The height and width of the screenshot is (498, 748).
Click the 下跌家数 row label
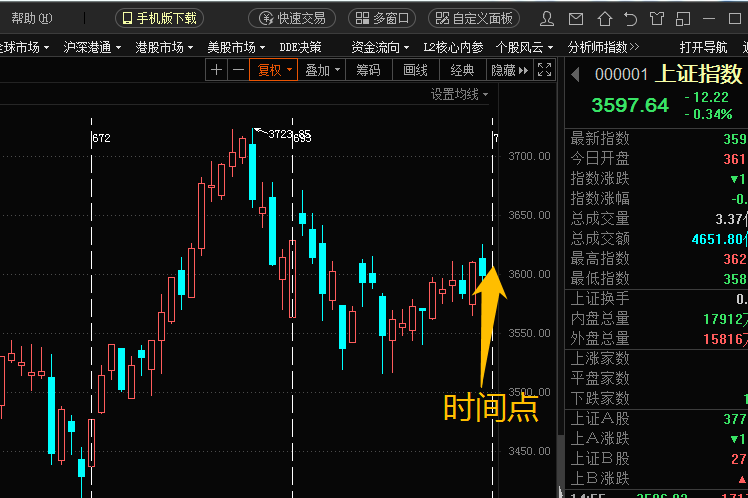600,398
